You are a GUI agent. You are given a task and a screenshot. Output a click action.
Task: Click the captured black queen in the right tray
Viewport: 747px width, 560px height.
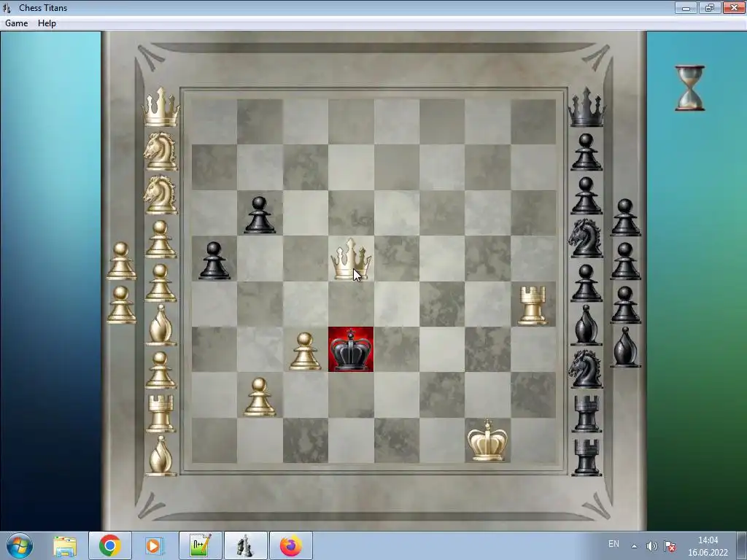pos(587,107)
